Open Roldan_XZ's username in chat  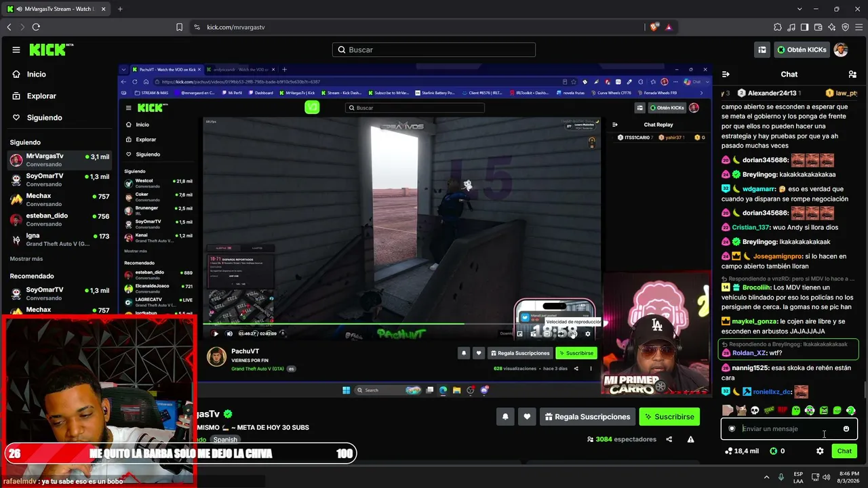pyautogui.click(x=749, y=353)
